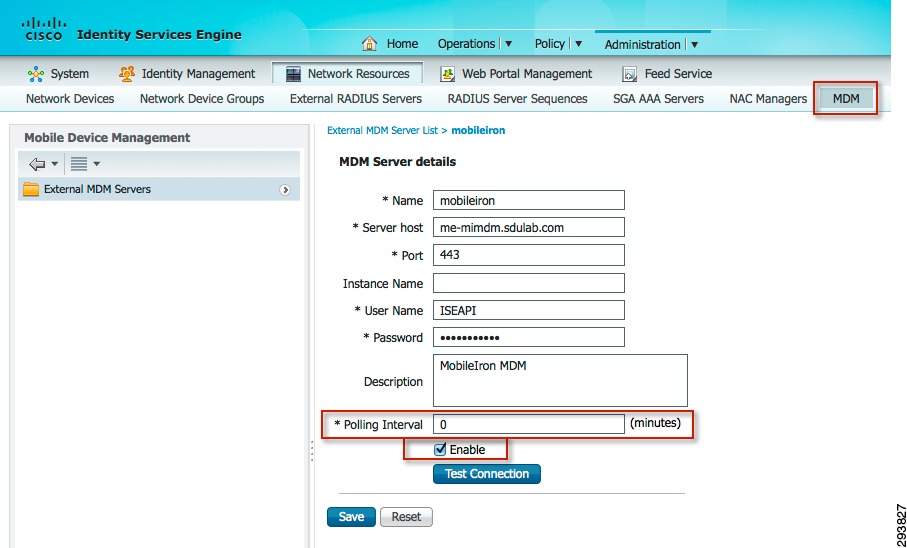Toggle the Enable checkbox

[x=440, y=450]
